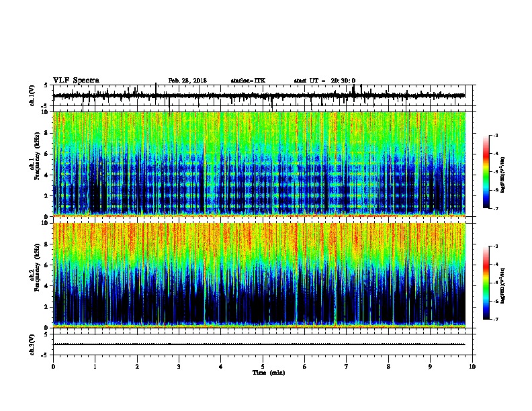Screen dimensions: 532x411
Task: Click the "-3" value on the ch.1 colorbar
Action: (x=495, y=135)
